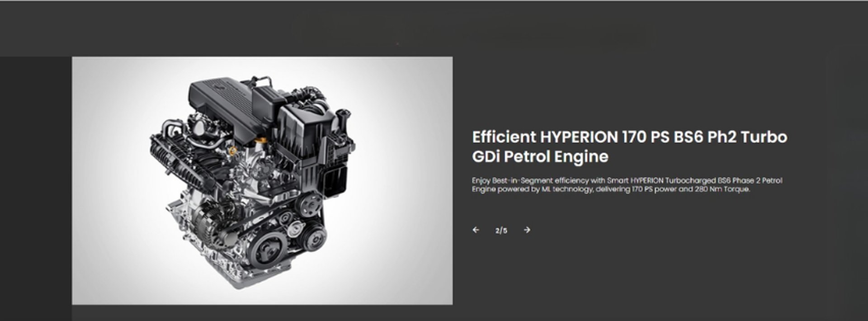Click the 2/5 slide counter
This screenshot has width=868, height=321.
pos(501,231)
